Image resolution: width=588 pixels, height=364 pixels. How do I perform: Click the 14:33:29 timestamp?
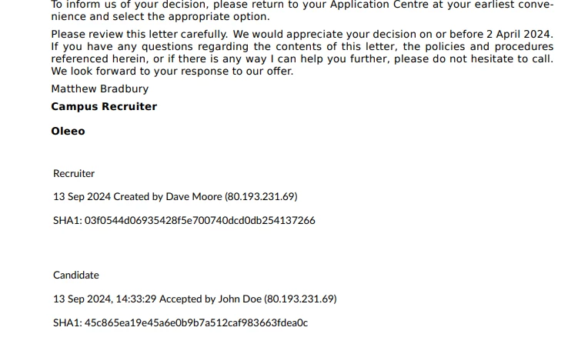tap(135, 299)
